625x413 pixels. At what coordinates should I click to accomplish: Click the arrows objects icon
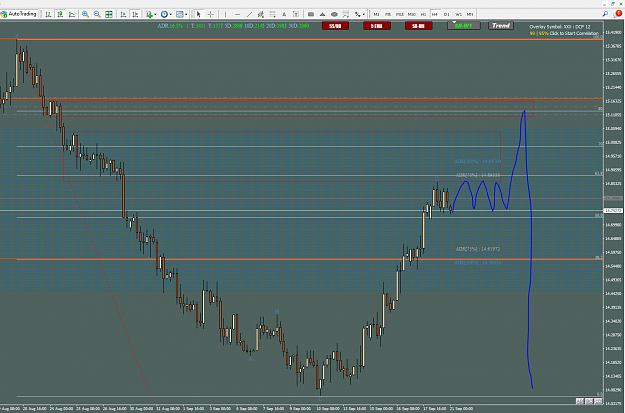pos(357,14)
